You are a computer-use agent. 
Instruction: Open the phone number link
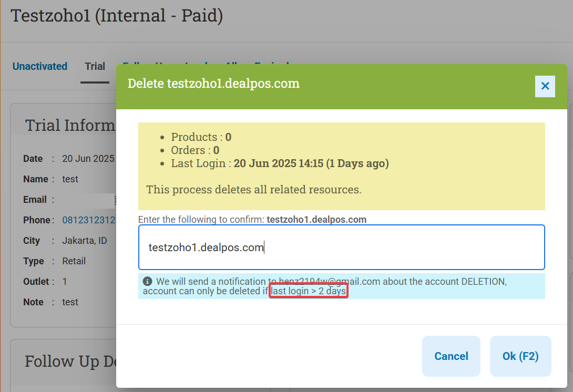(x=89, y=220)
